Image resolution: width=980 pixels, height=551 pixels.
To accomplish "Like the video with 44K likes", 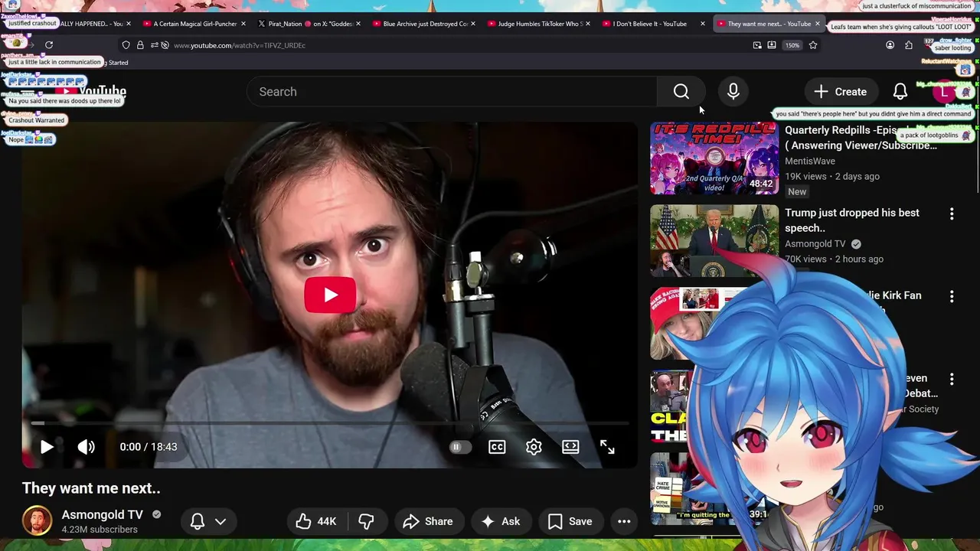I will (x=317, y=522).
